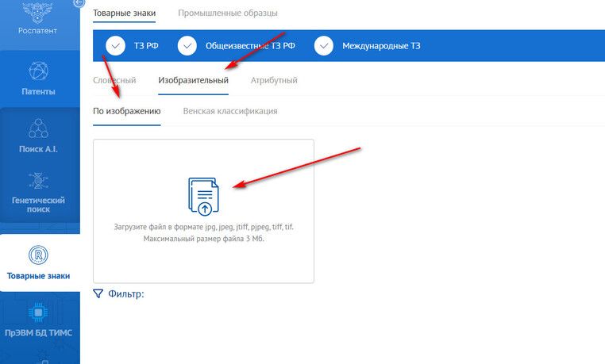Select the Атрибутный search tab

coord(274,80)
